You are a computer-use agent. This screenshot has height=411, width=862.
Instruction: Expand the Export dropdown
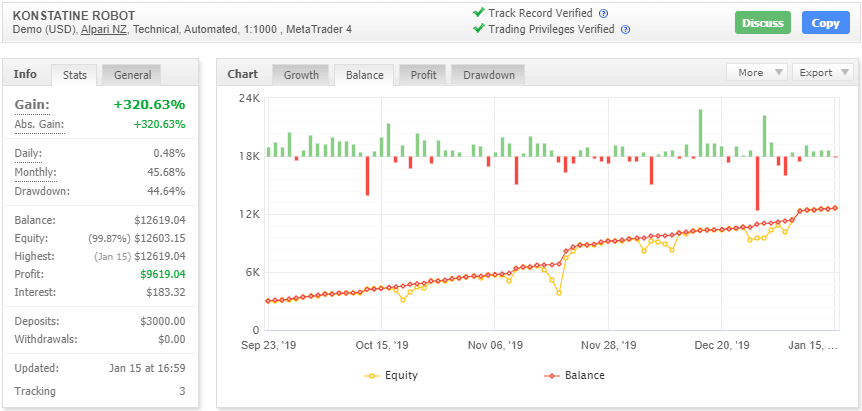pyautogui.click(x=823, y=73)
